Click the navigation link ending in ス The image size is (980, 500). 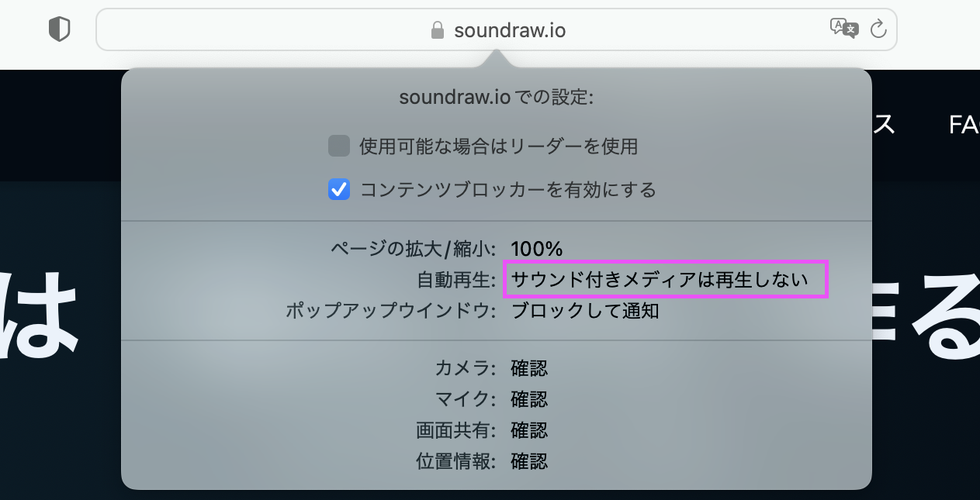click(884, 125)
